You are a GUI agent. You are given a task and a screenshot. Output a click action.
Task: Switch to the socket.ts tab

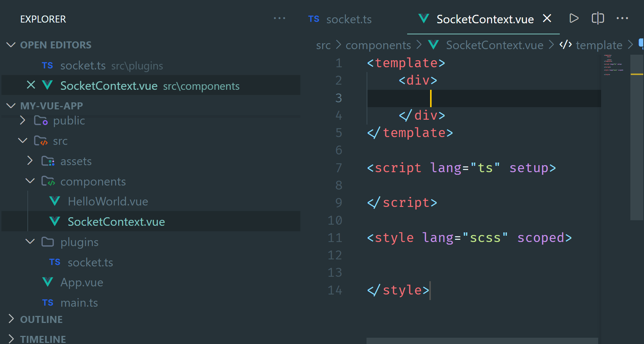pyautogui.click(x=349, y=19)
